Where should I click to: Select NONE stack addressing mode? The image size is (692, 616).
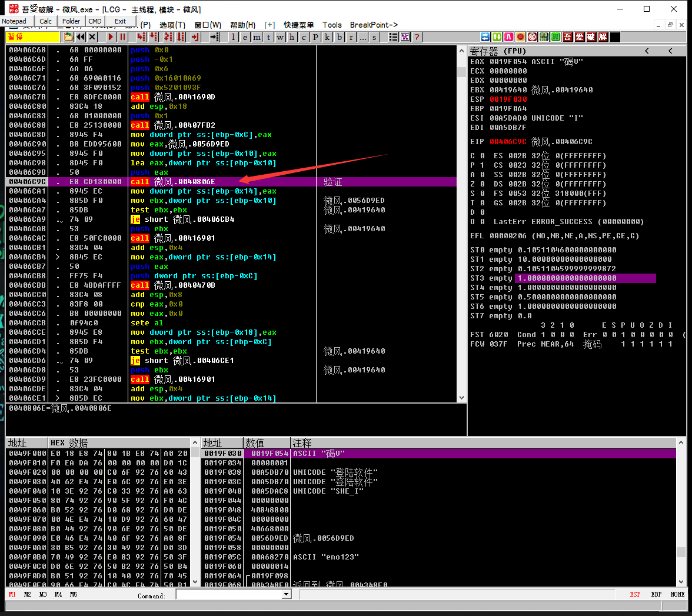click(677, 594)
